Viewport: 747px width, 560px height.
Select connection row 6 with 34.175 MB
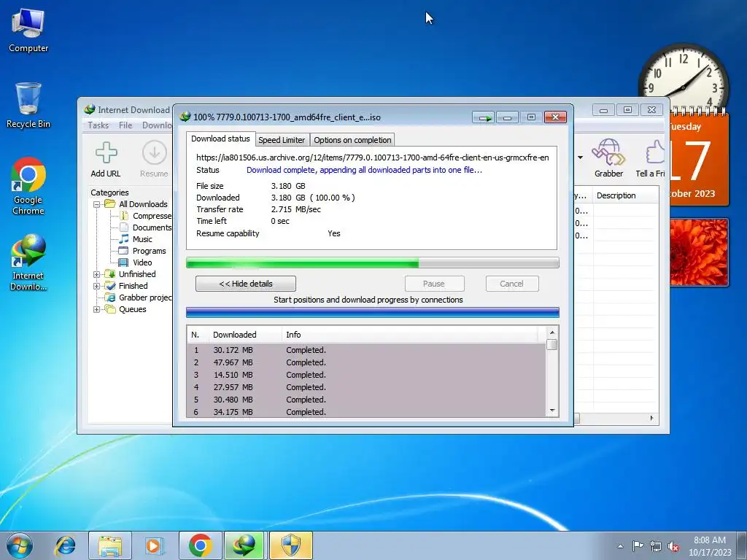(366, 412)
